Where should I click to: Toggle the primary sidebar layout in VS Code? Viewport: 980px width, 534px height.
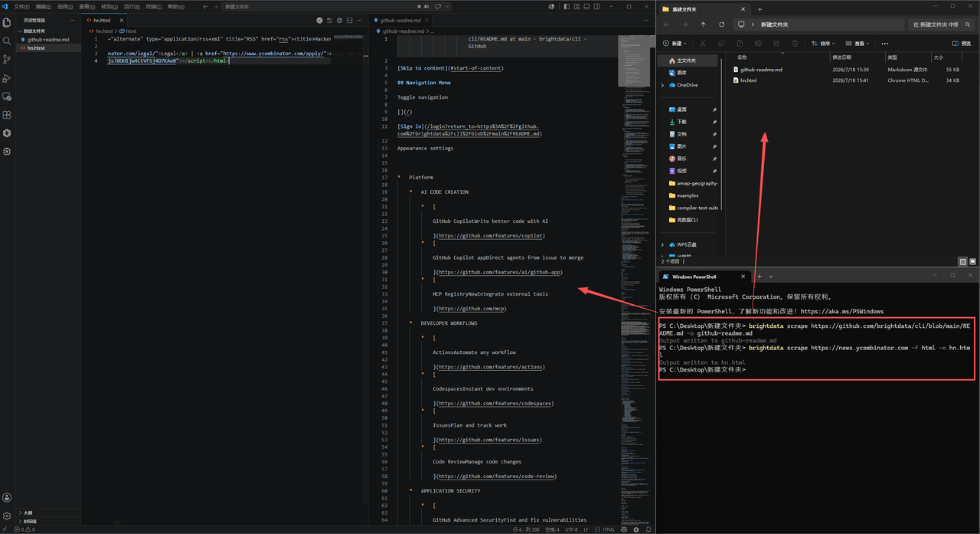(567, 6)
